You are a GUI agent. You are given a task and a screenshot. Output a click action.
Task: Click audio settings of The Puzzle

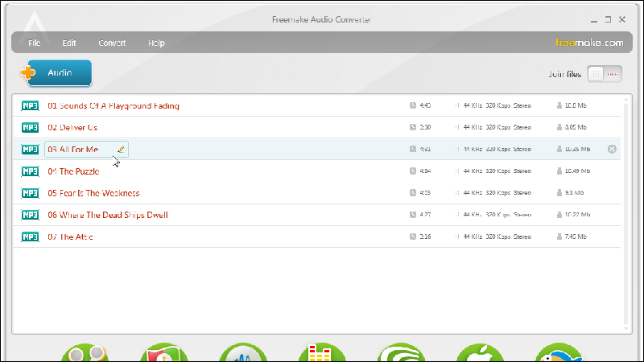tap(493, 171)
